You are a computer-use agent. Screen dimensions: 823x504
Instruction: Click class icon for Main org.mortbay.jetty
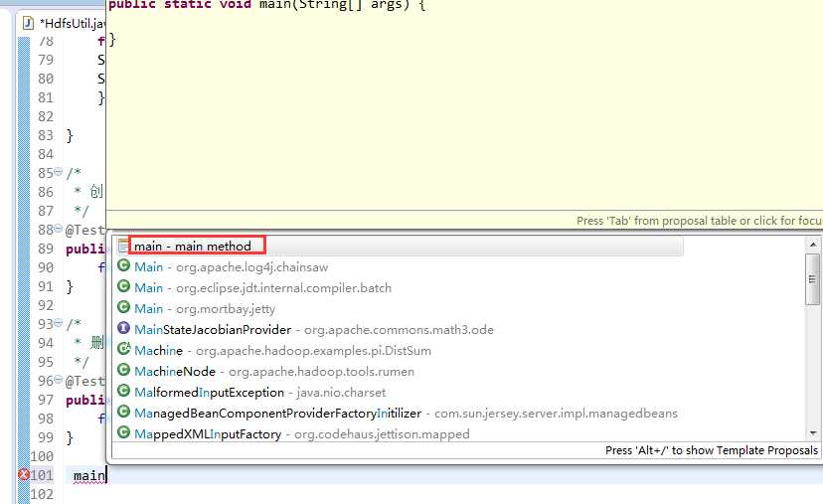tap(123, 307)
